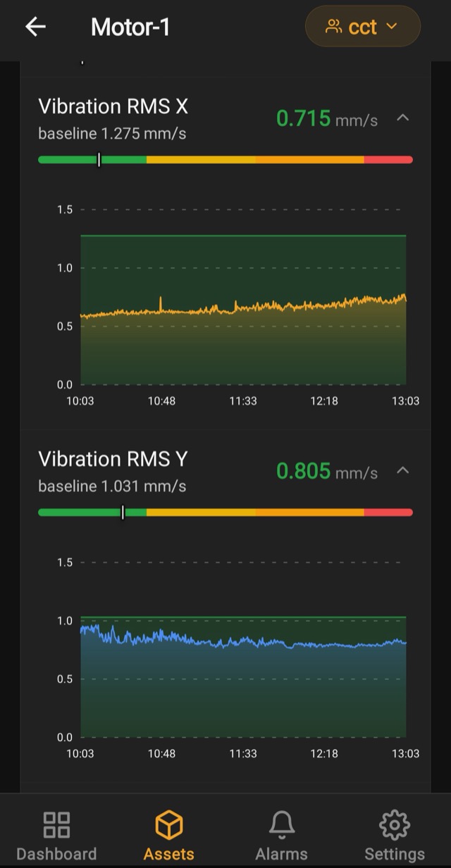The height and width of the screenshot is (868, 451).
Task: Click the Vibration RMS Y severity bar marker
Action: pos(123,512)
